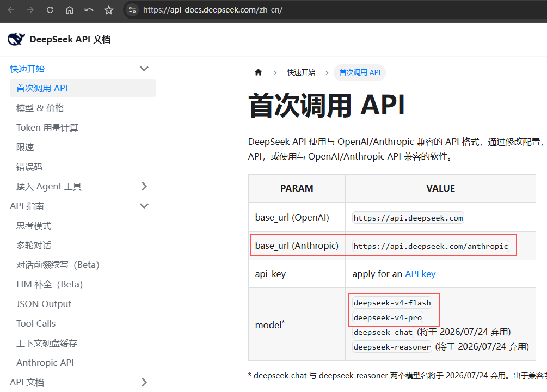This screenshot has width=547, height=392.
Task: Click the 首次调用 API page heading
Action: (327, 105)
